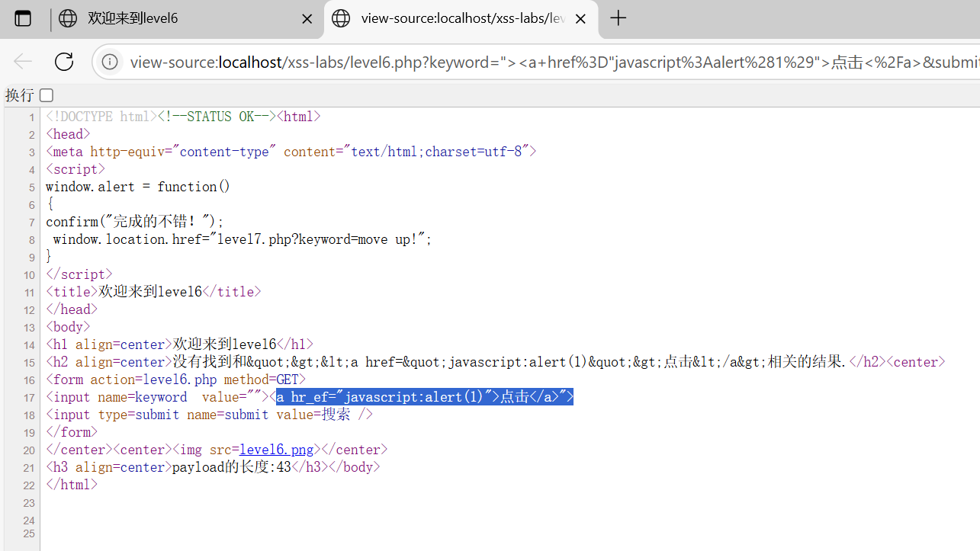Image resolution: width=980 pixels, height=551 pixels.
Task: Click the closing </script> tag on line 10
Action: pyautogui.click(x=79, y=274)
